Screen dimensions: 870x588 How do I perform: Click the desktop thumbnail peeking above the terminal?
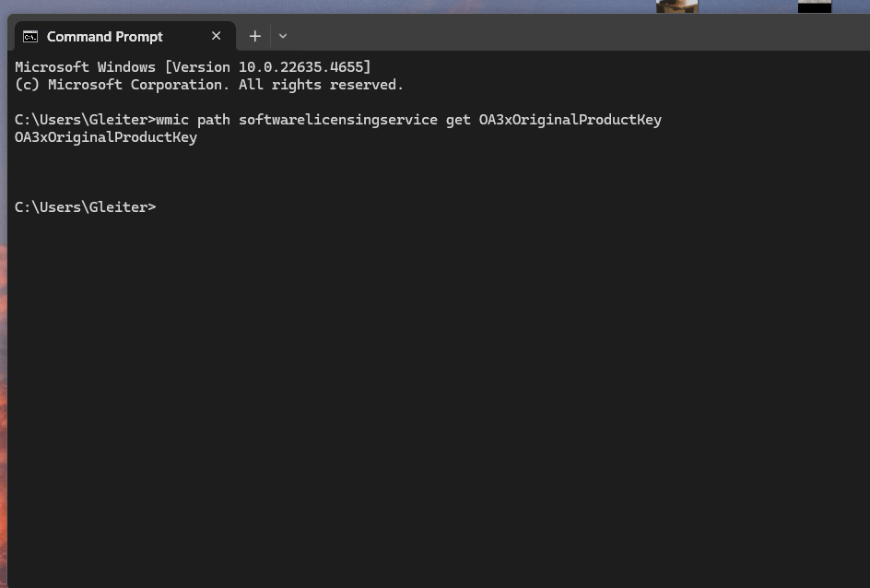click(676, 6)
